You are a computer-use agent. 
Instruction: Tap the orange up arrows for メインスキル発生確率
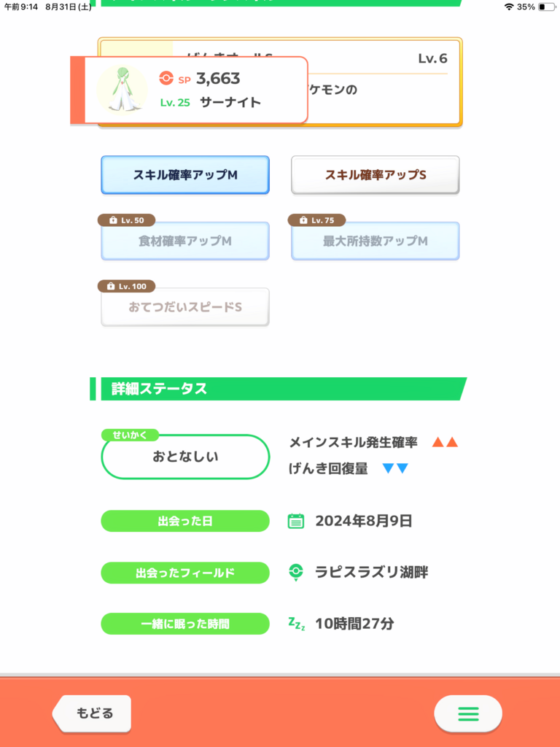click(x=445, y=443)
